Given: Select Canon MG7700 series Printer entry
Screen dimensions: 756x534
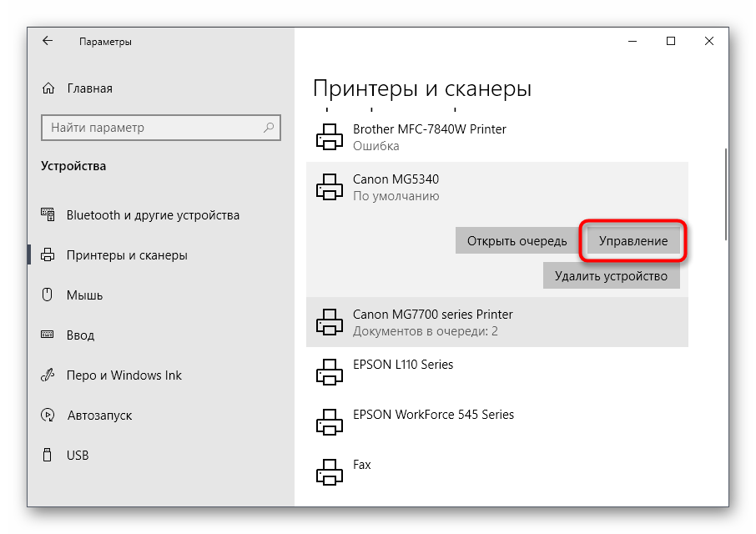Looking at the screenshot, I should (497, 322).
